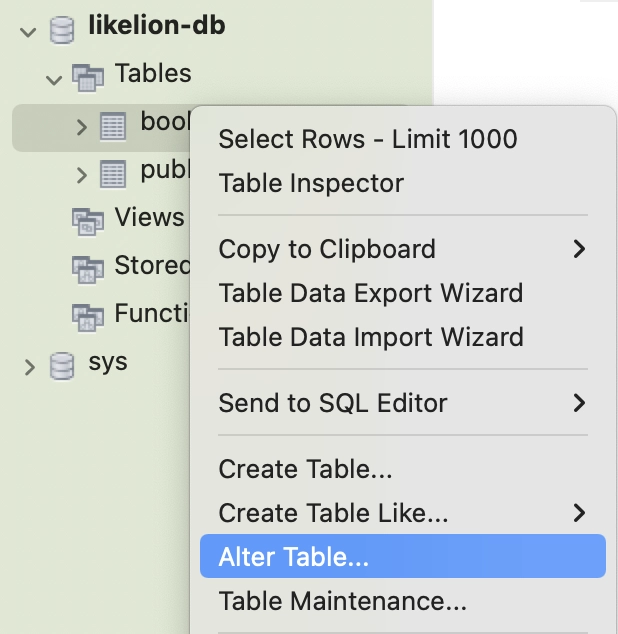
Task: Click the Stored Procedures folder icon
Action: [x=88, y=267]
